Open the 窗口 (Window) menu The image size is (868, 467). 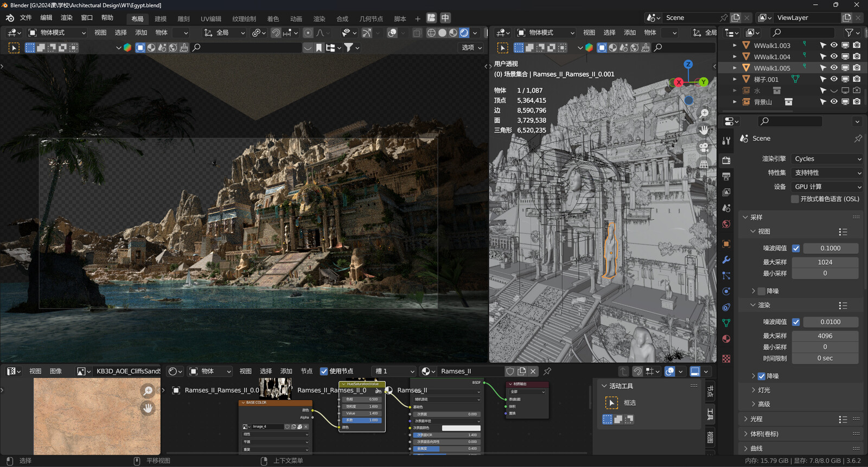[x=87, y=18]
